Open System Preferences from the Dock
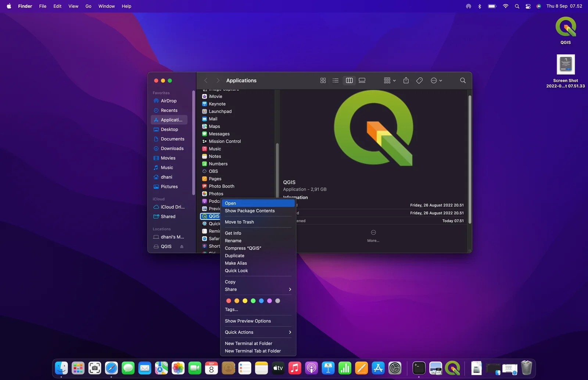This screenshot has width=588, height=380. [395, 368]
